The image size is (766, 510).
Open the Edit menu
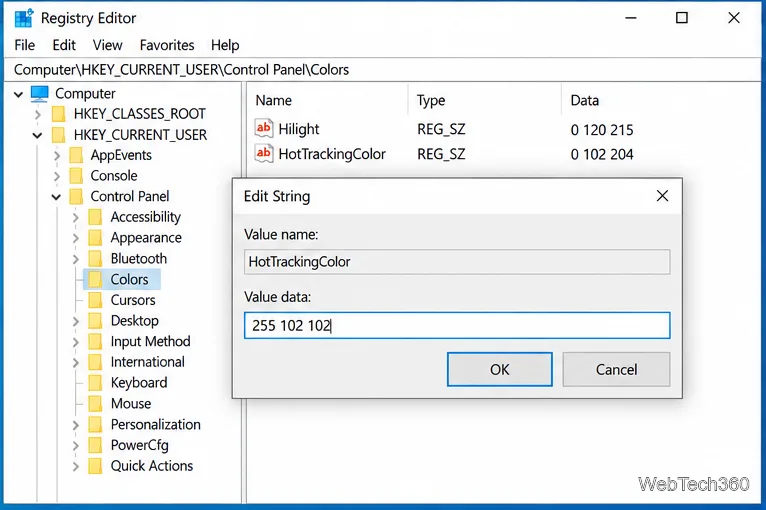coord(64,45)
